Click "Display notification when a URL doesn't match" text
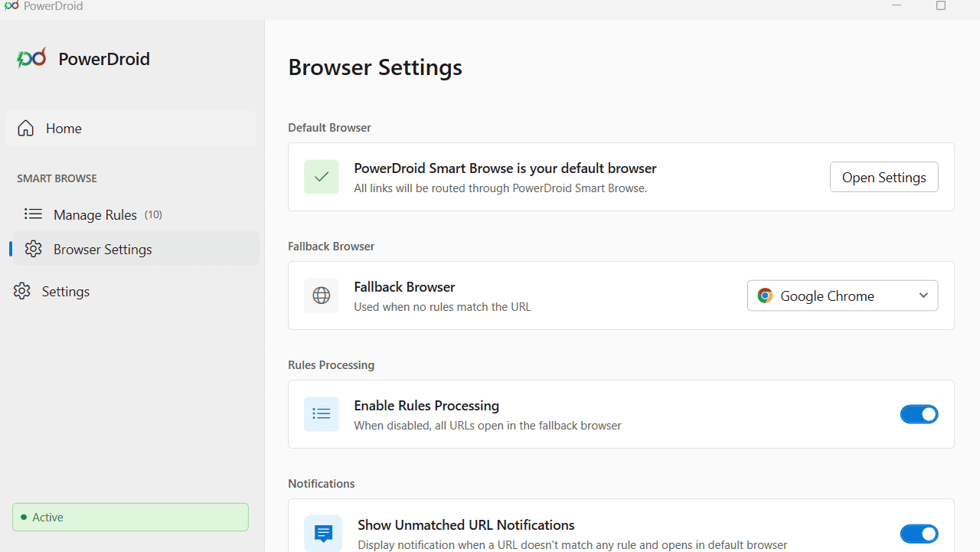This screenshot has width=980, height=552. [573, 545]
